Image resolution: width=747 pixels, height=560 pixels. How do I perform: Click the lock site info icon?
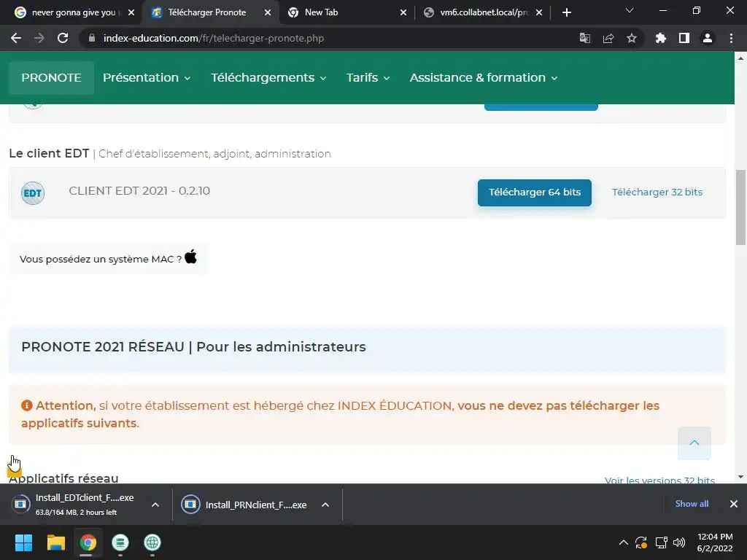click(92, 38)
